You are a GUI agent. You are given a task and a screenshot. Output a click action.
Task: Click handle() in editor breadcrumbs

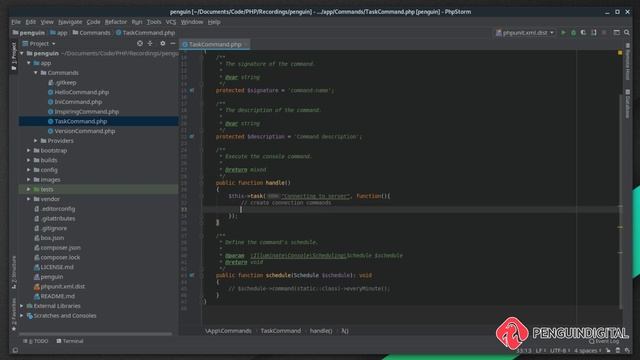[321, 331]
